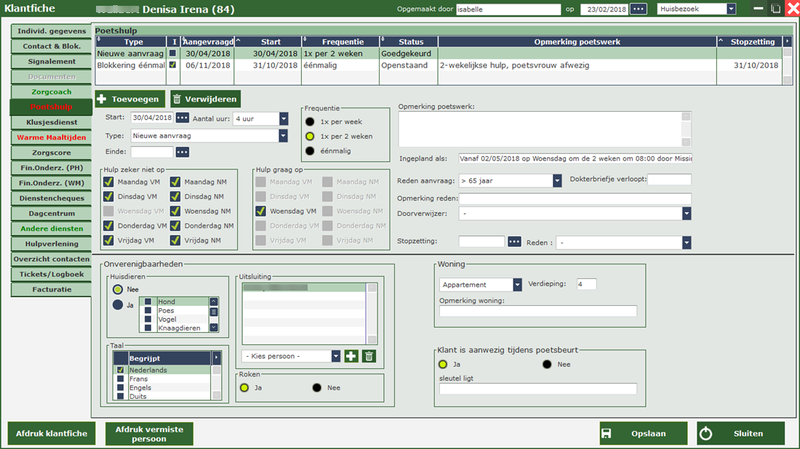This screenshot has width=800, height=449.
Task: Click the Opmerking woning text field
Action: [537, 312]
